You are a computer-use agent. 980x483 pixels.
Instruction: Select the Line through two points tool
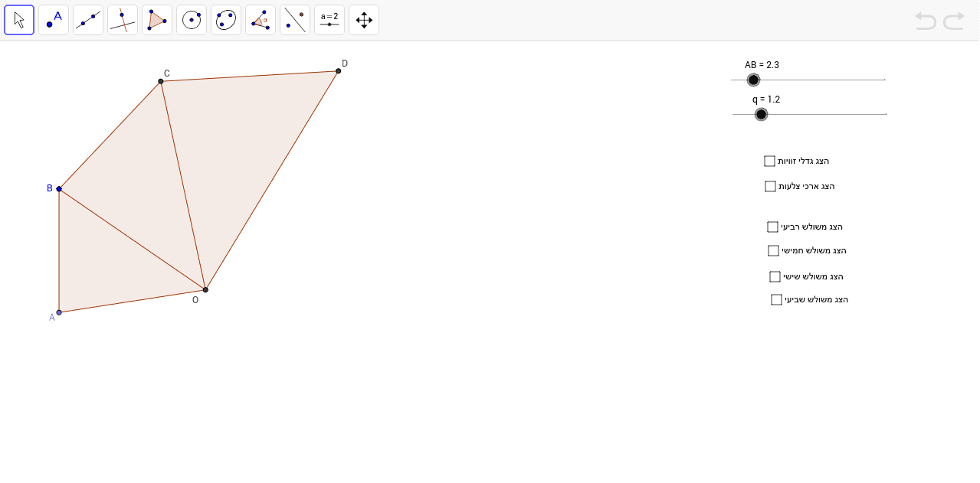[88, 20]
